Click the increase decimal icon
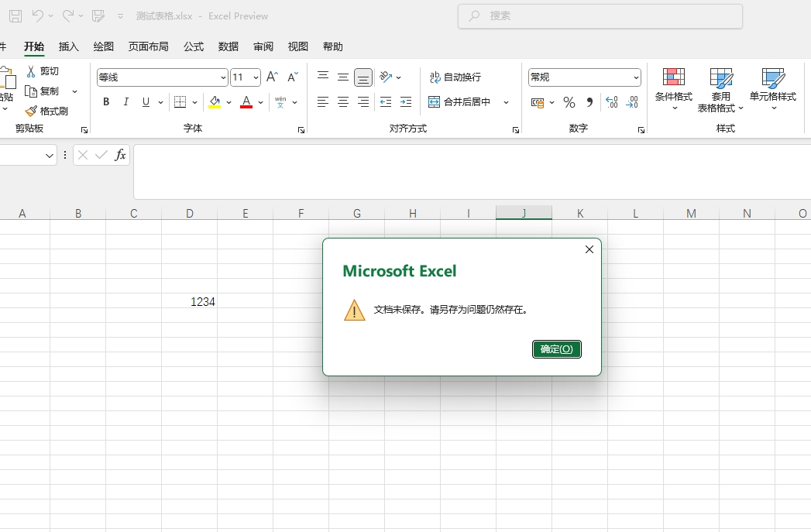 (611, 102)
